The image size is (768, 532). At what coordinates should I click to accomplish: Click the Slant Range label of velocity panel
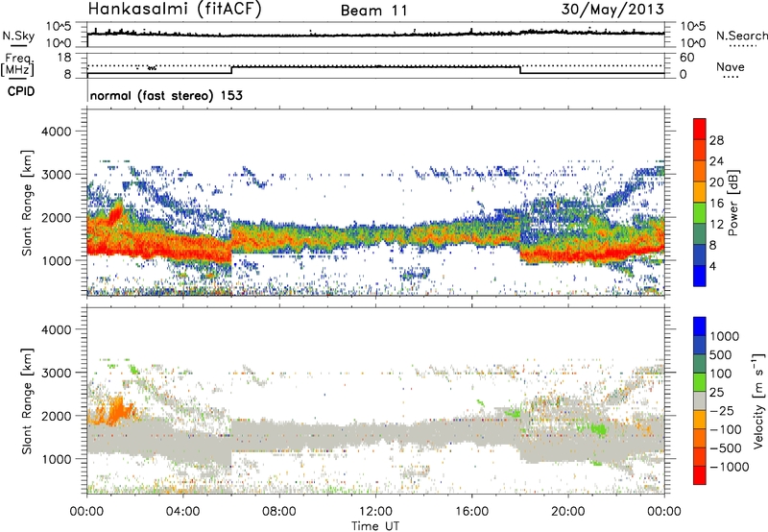(27, 401)
